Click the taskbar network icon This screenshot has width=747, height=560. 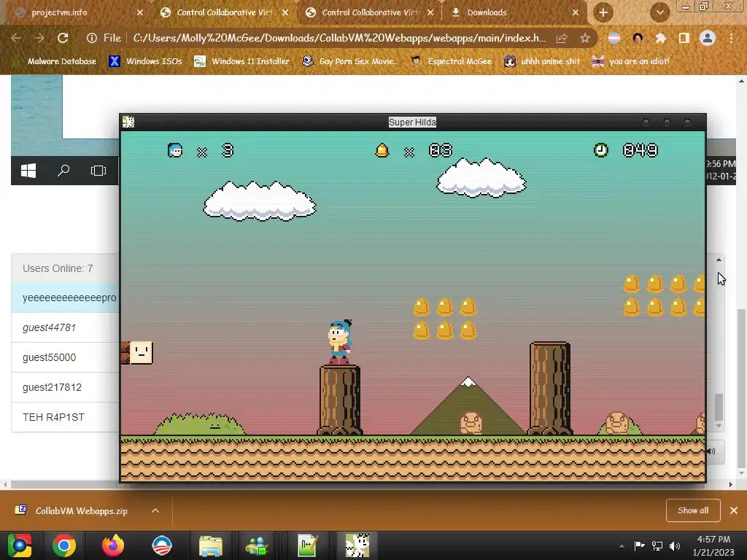click(657, 545)
